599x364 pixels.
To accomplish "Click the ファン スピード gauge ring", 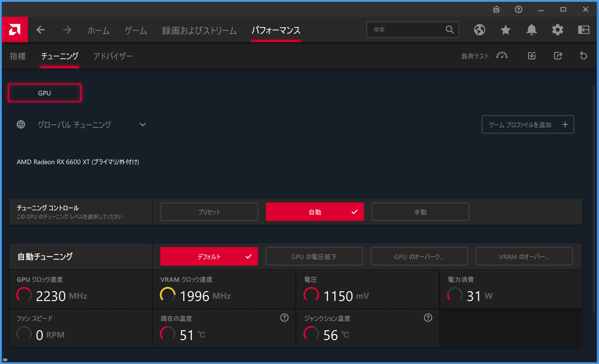I will 24,334.
